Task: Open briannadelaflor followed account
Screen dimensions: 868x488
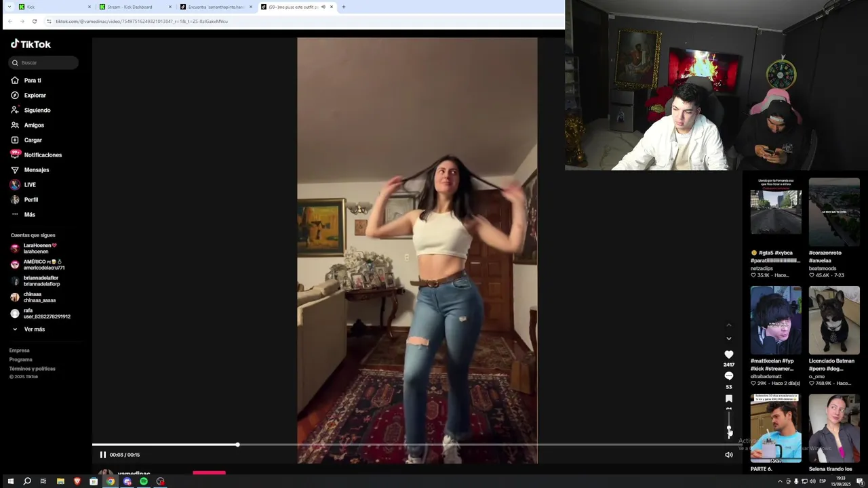Action: coord(41,281)
